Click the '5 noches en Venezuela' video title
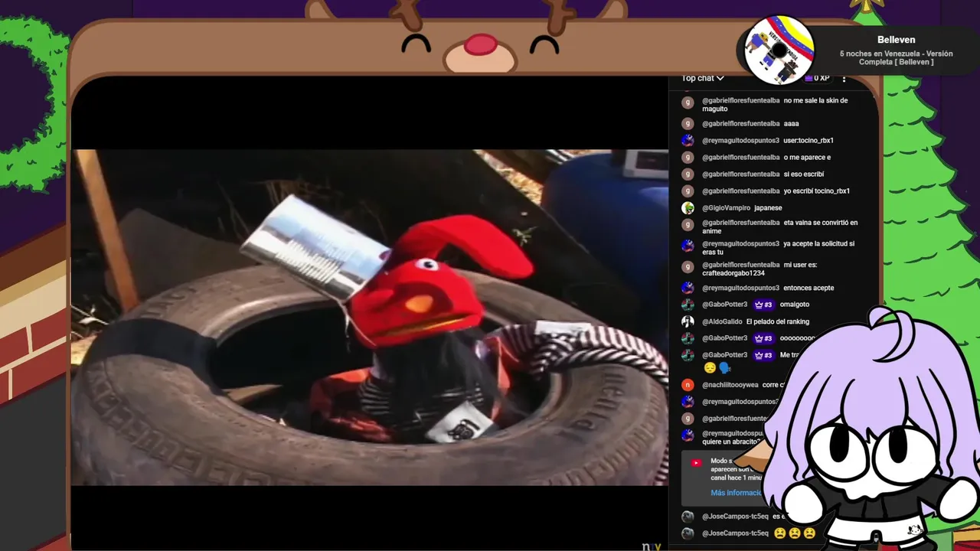Viewport: 980px width, 551px height. pos(896,58)
